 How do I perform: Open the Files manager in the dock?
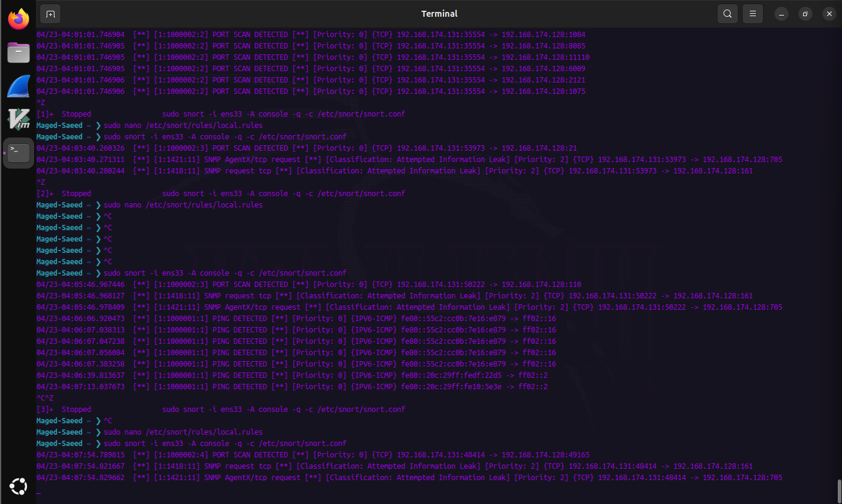pyautogui.click(x=19, y=53)
